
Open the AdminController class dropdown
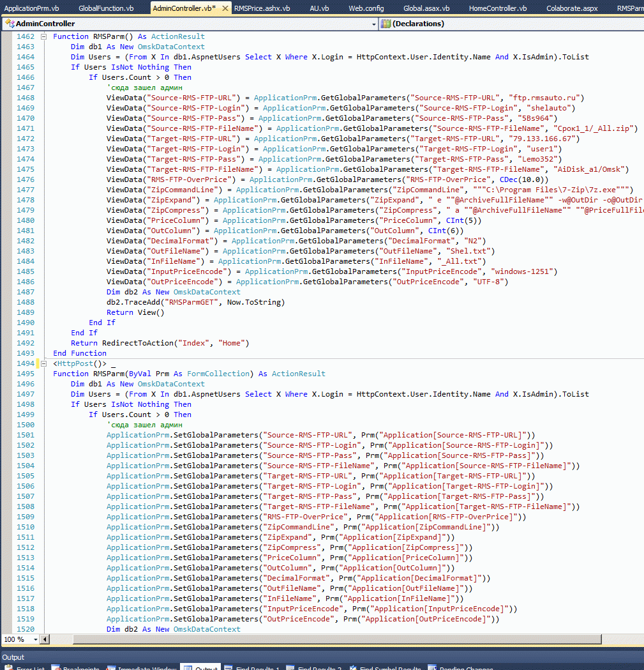374,24
